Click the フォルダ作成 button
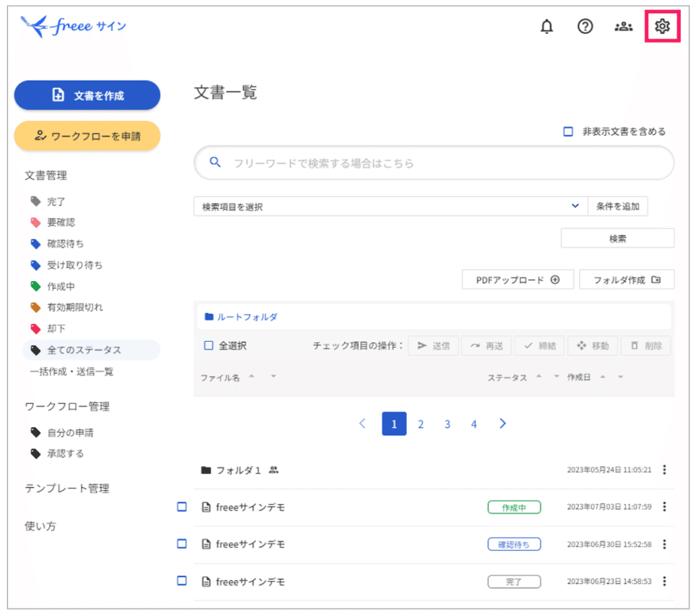 click(x=627, y=280)
